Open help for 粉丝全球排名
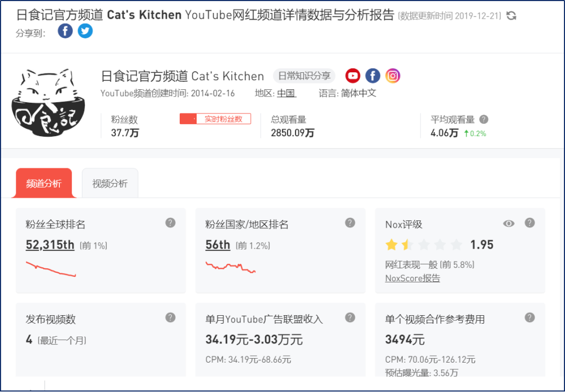The width and height of the screenshot is (565, 392). click(x=171, y=223)
